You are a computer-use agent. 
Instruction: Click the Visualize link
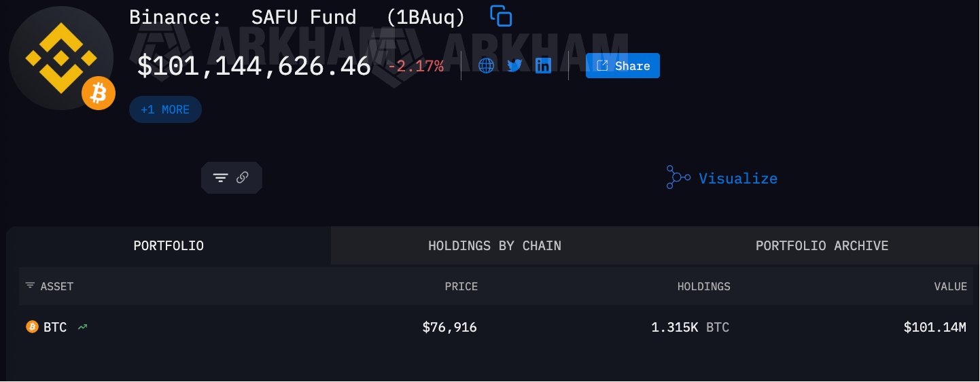pos(737,179)
